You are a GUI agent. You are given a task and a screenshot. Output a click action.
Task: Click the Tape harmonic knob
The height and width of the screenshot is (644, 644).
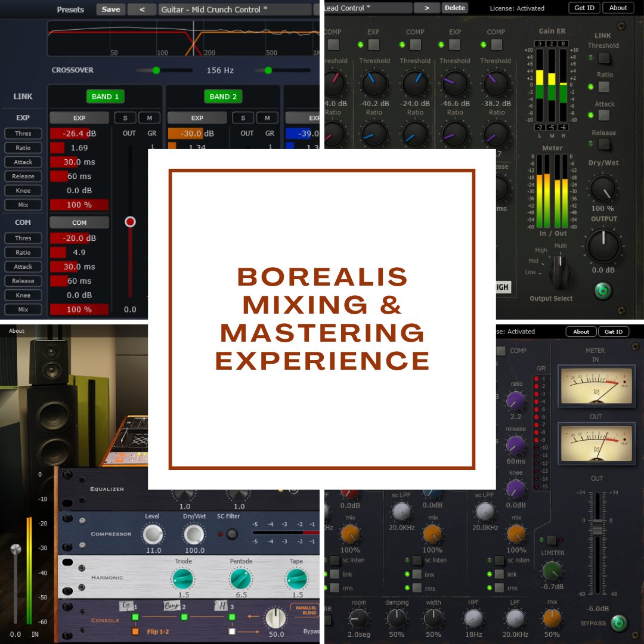point(296,579)
